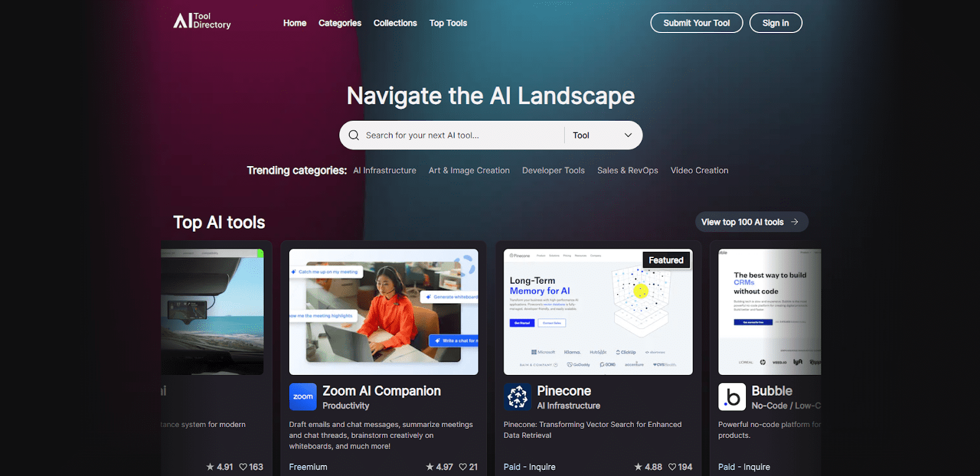Click the 4.91 star rating

point(219,467)
